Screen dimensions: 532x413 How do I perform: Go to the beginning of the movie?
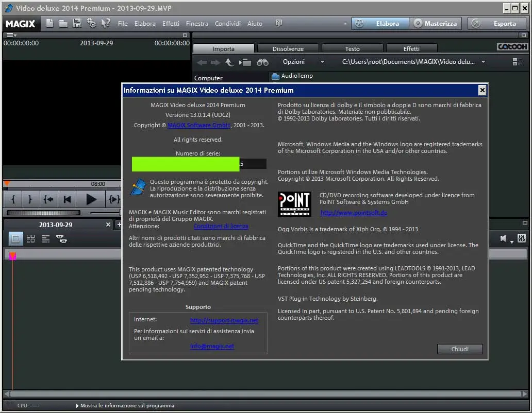tap(67, 199)
